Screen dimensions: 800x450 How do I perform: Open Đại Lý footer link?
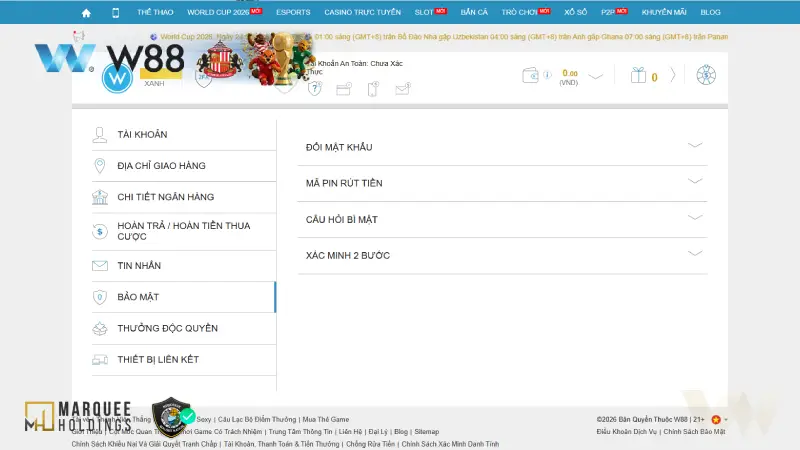coord(378,432)
